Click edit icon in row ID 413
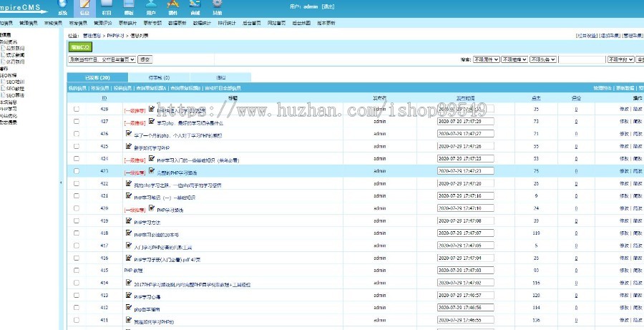 click(x=129, y=295)
